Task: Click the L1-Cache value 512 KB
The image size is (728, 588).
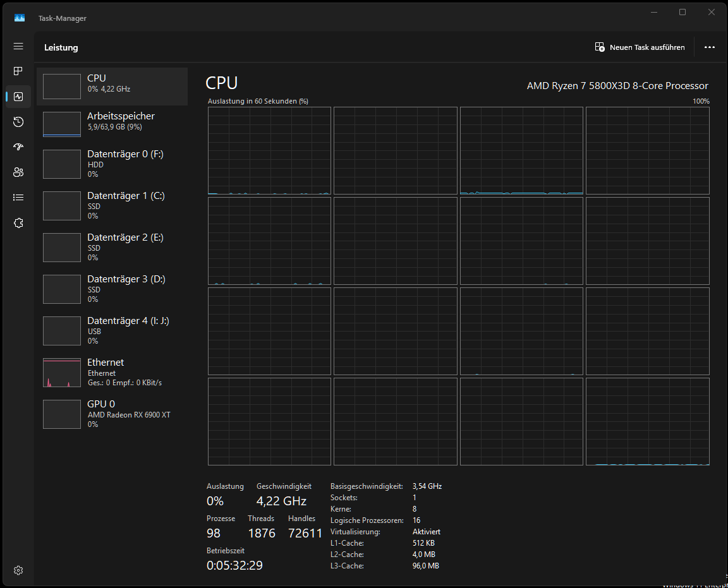Action: click(423, 543)
